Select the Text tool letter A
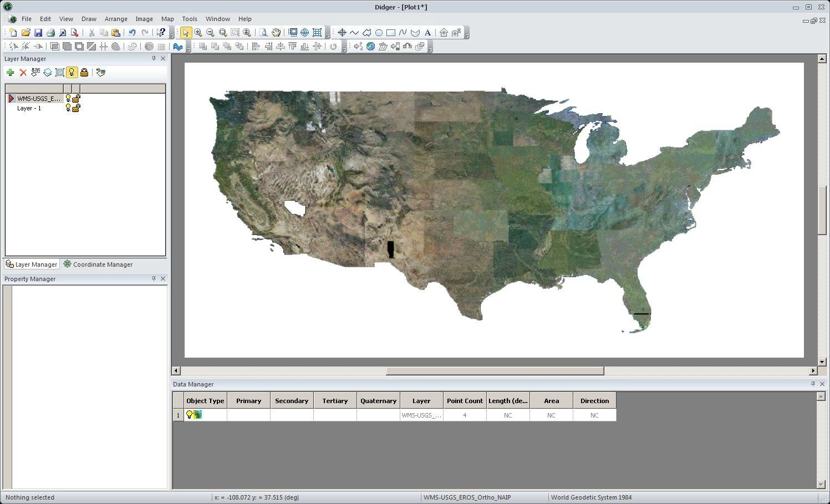Viewport: 830px width, 504px height. pos(427,33)
